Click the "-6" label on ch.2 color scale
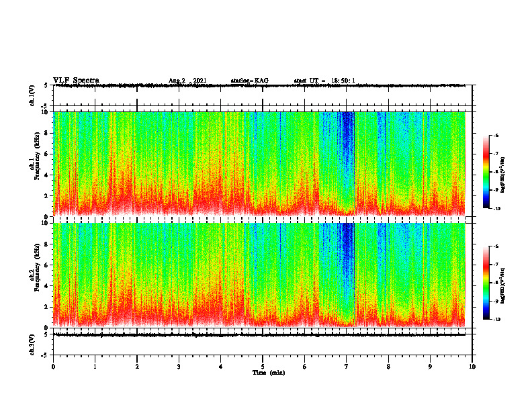The width and height of the screenshot is (532, 411). click(496, 246)
